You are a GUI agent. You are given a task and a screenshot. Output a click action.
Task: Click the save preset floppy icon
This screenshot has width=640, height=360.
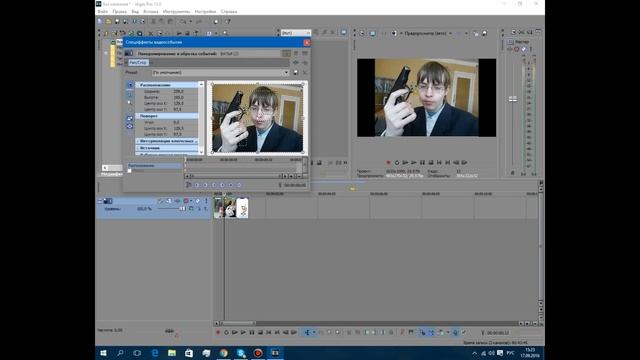pos(296,72)
